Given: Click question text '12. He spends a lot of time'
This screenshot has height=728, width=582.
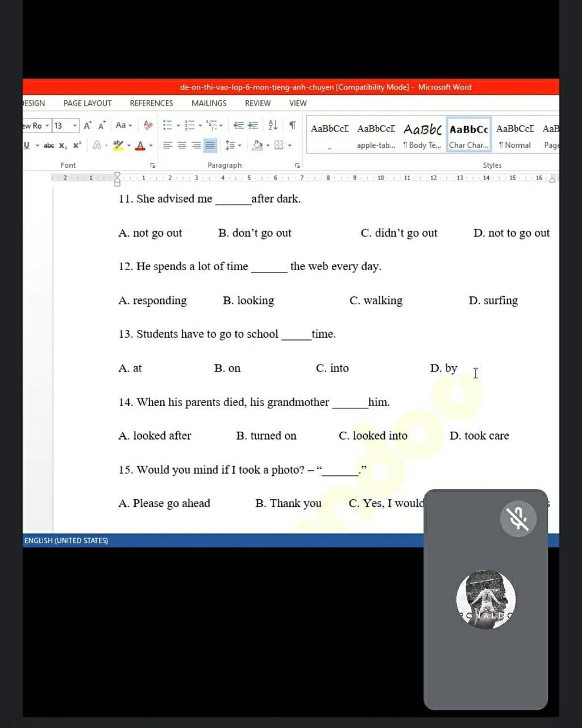Looking at the screenshot, I should [184, 266].
